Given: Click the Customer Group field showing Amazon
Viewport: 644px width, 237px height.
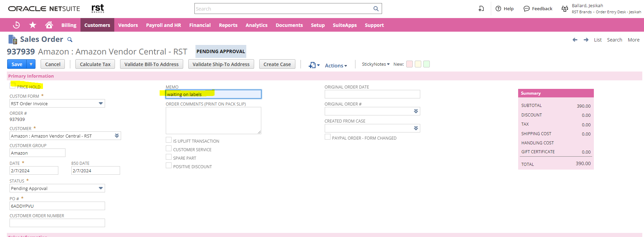Looking at the screenshot, I should pyautogui.click(x=38, y=153).
